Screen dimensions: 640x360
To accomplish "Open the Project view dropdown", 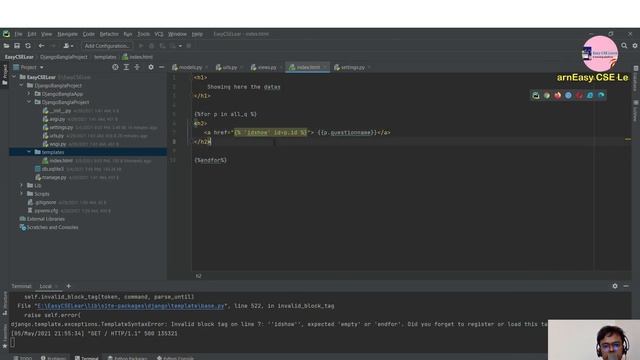I will pyautogui.click(x=28, y=67).
